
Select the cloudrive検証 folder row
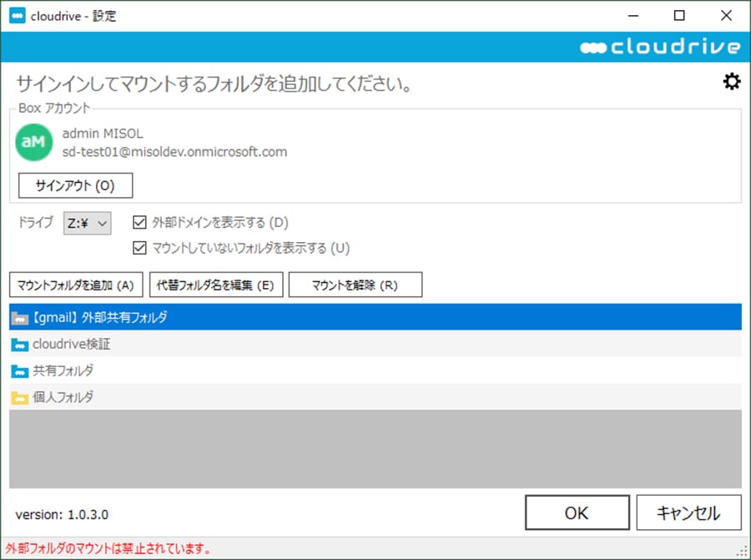375,344
